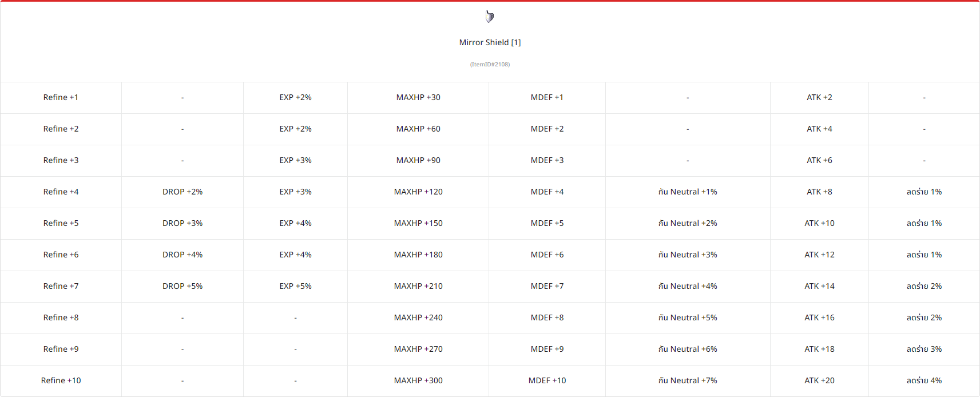
Task: Select the ATK +2 cell
Action: point(819,97)
